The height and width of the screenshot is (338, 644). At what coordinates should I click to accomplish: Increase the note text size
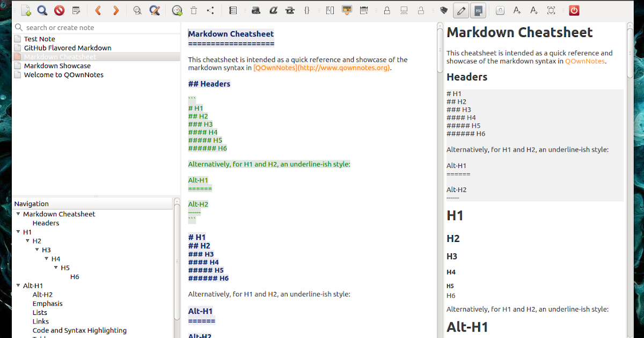click(x=516, y=10)
